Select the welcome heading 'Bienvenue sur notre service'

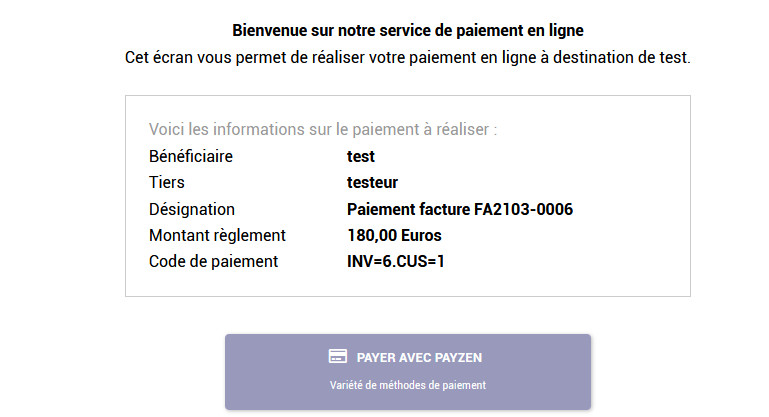tap(408, 30)
